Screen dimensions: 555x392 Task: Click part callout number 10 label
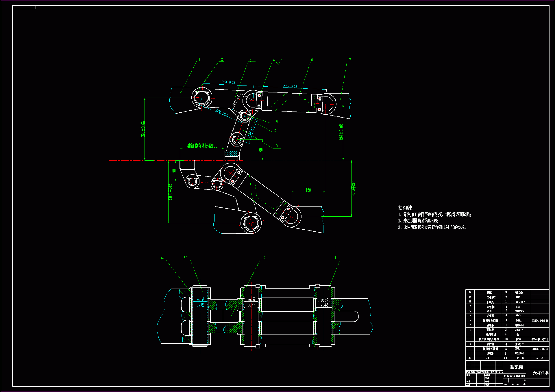tap(276, 146)
